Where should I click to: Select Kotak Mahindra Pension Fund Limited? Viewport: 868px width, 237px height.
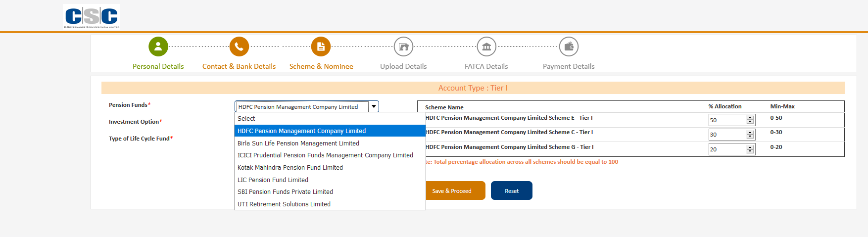330,167
